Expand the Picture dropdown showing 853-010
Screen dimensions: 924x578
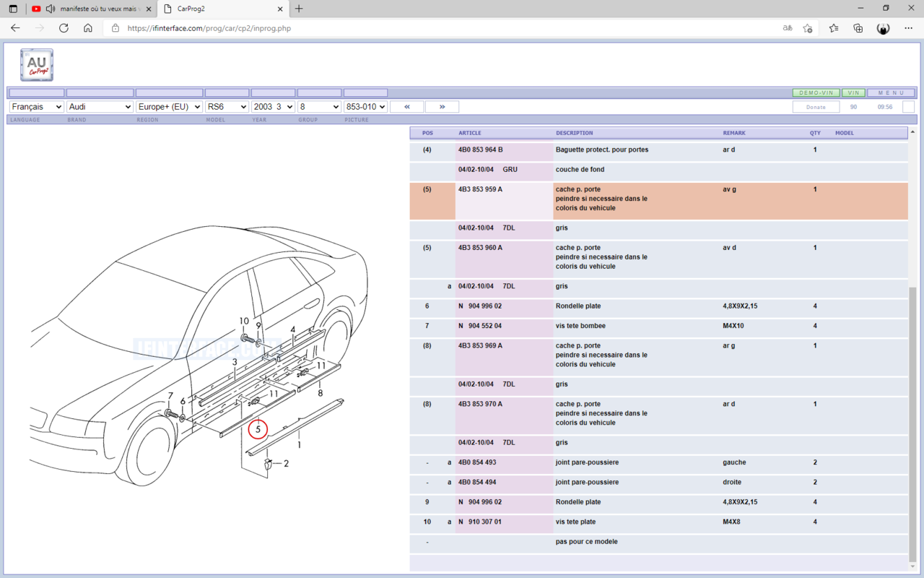(x=365, y=107)
